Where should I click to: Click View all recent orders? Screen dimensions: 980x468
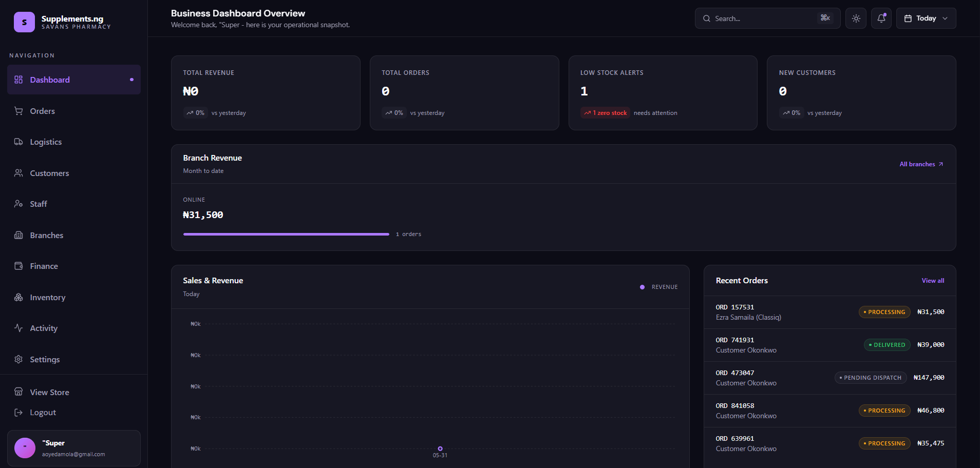coord(933,281)
